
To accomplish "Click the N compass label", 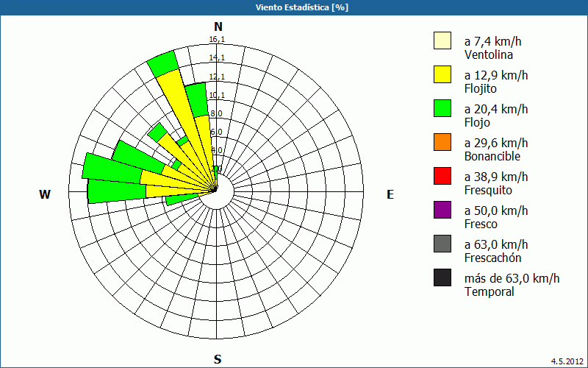I will pyautogui.click(x=218, y=26).
